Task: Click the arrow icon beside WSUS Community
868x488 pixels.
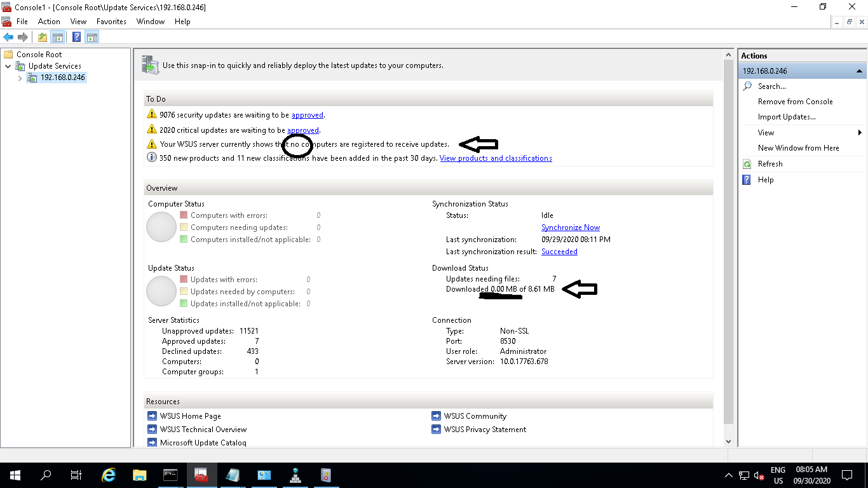Action: coord(436,416)
